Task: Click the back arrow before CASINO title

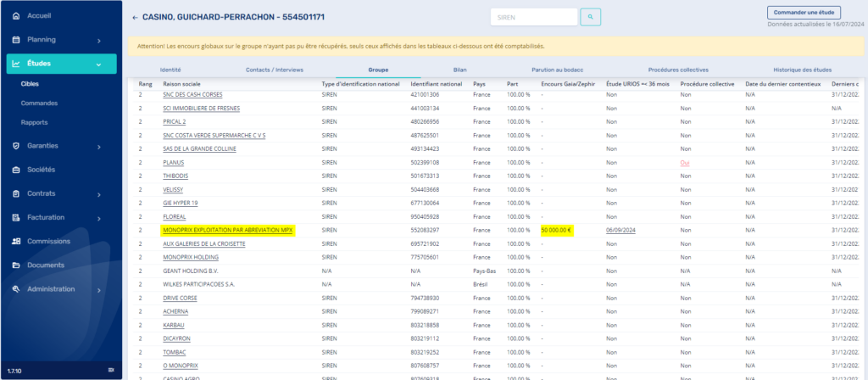Action: (x=135, y=17)
